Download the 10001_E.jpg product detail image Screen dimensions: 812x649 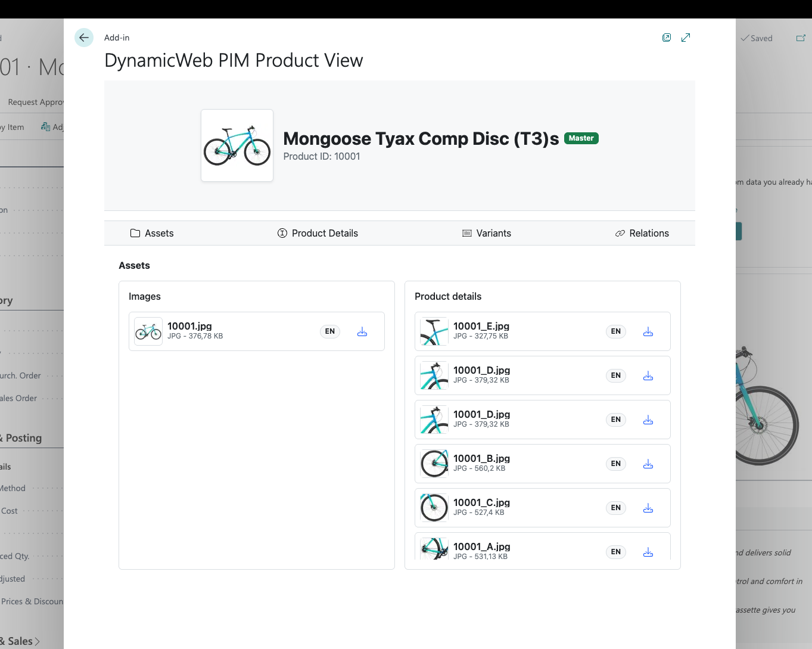(648, 331)
